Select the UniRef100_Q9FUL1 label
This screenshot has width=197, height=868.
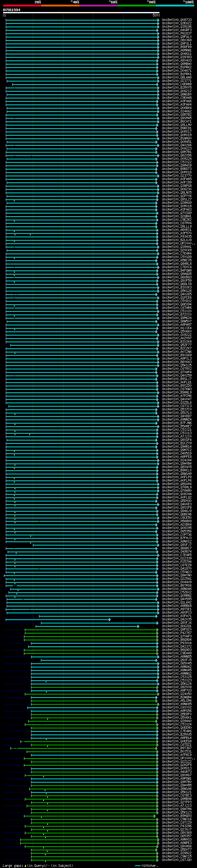pos(176,43)
